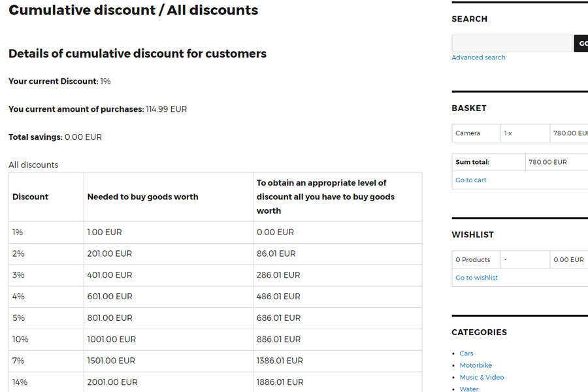Click the 1 x quantity basket cell
Viewport: 588px width, 392px height.
click(508, 133)
